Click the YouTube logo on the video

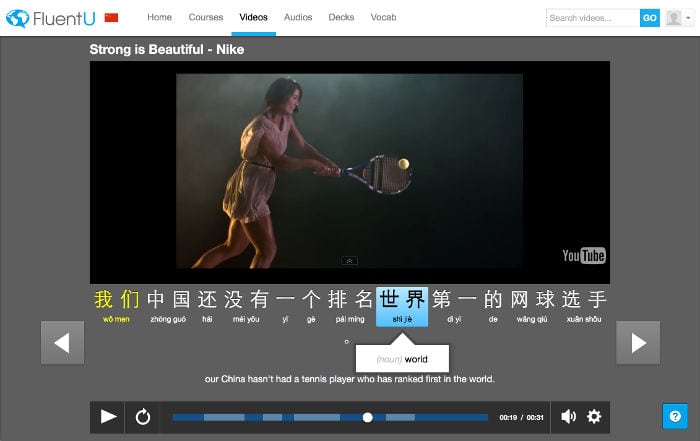pyautogui.click(x=583, y=256)
